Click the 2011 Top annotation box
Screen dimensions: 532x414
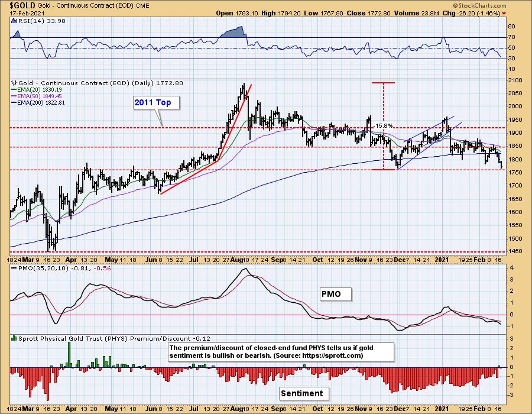[155, 102]
